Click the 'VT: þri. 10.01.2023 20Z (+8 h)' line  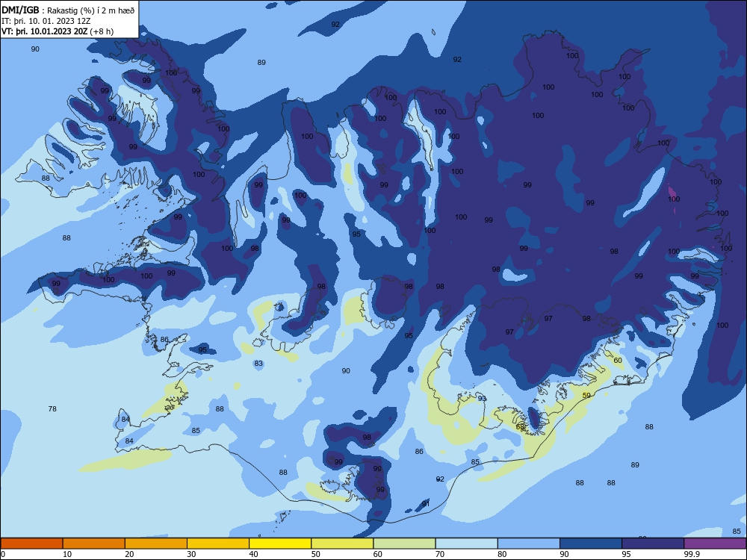58,31
